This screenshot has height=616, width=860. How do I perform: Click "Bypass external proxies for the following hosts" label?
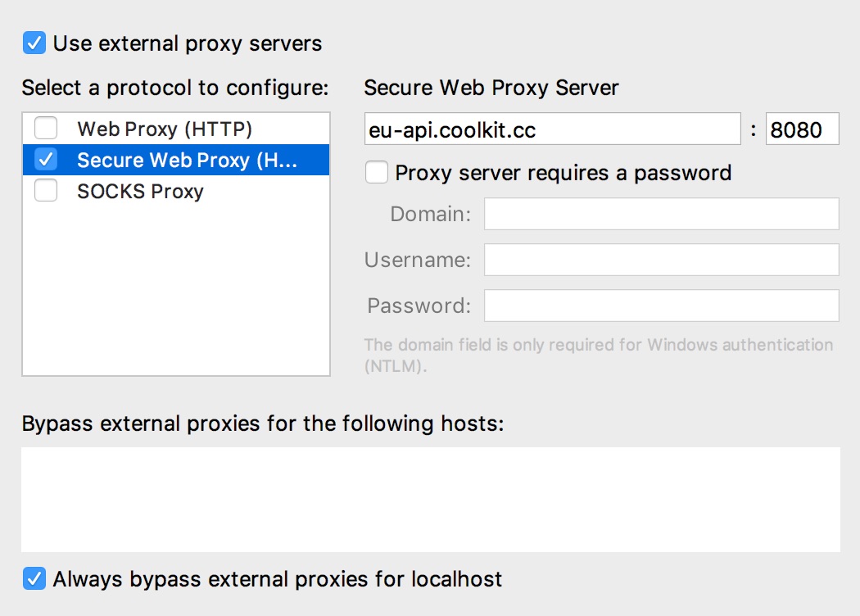coord(262,423)
